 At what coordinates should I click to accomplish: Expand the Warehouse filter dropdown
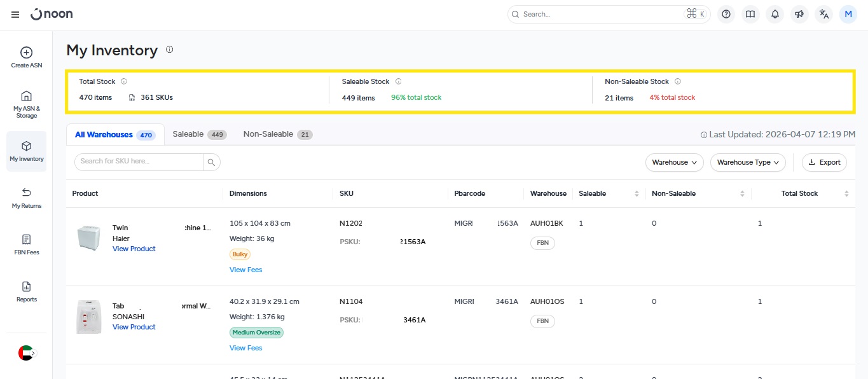674,162
